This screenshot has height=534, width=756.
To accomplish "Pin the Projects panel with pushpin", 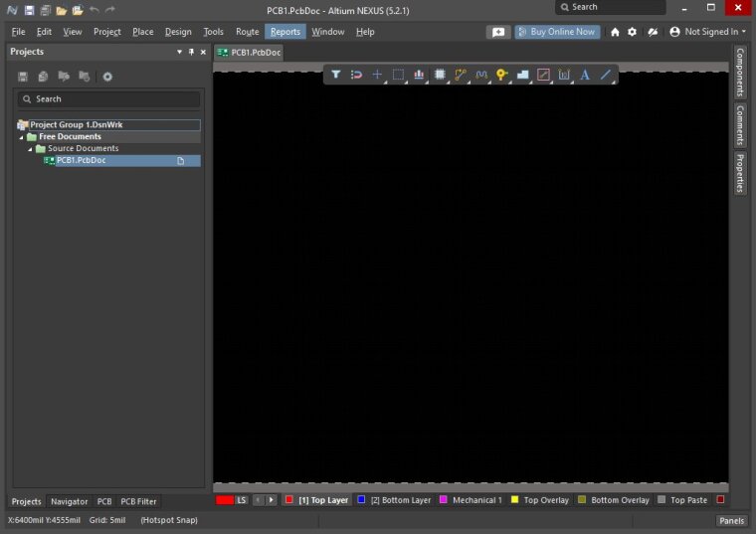I will (x=191, y=52).
